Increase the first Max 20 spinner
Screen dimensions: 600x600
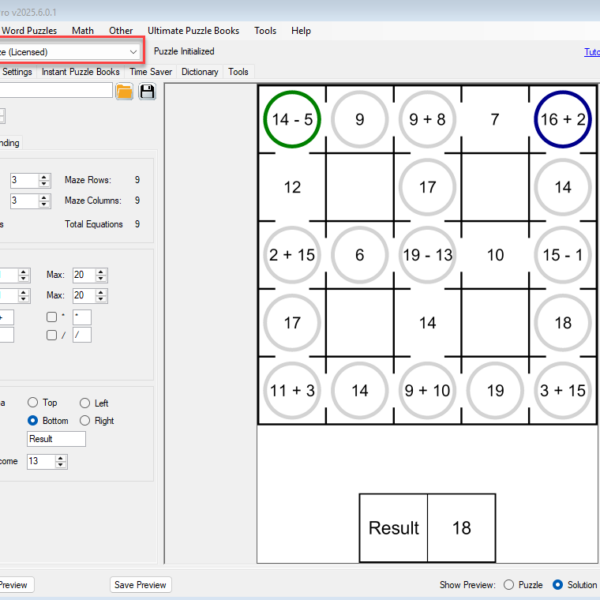(102, 271)
